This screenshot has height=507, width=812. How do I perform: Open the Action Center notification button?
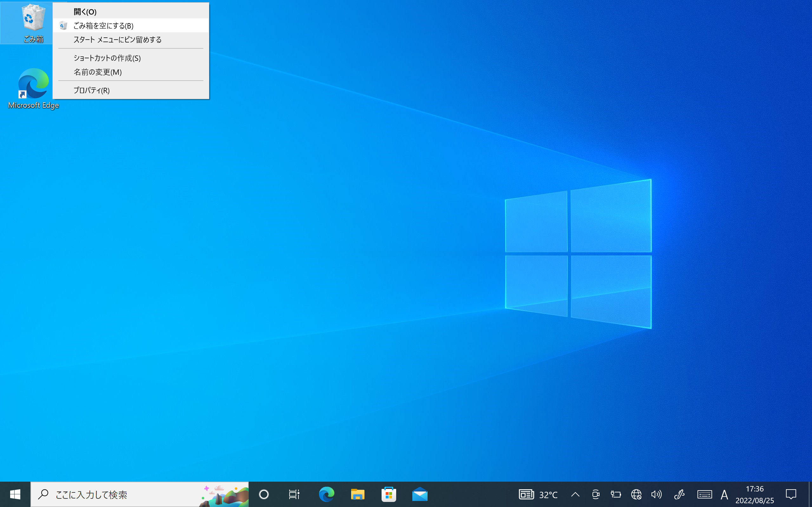791,494
